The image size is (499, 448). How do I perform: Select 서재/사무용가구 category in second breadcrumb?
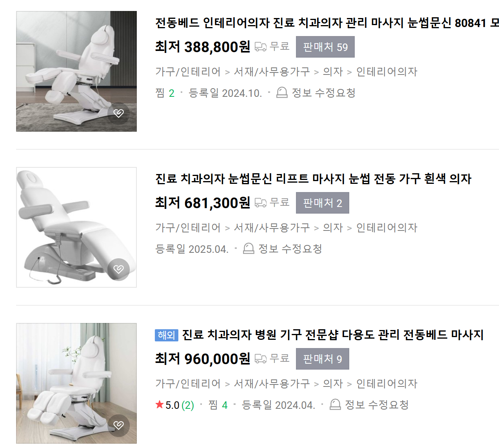(x=272, y=228)
